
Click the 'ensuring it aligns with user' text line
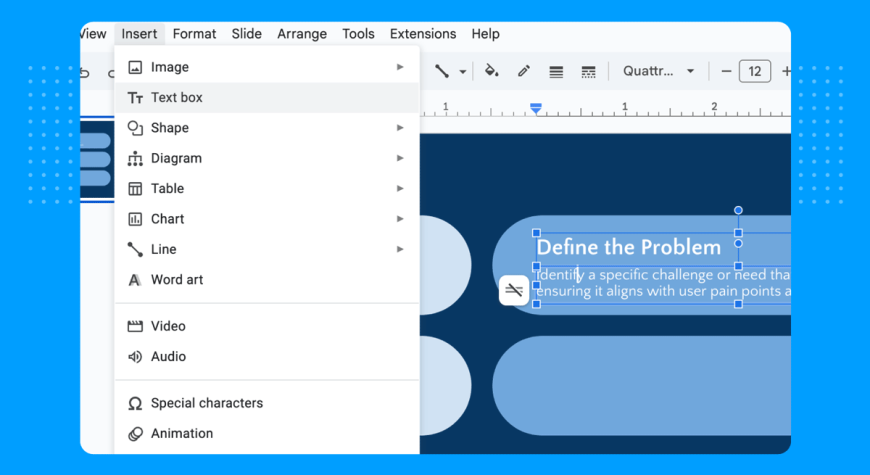tap(664, 291)
